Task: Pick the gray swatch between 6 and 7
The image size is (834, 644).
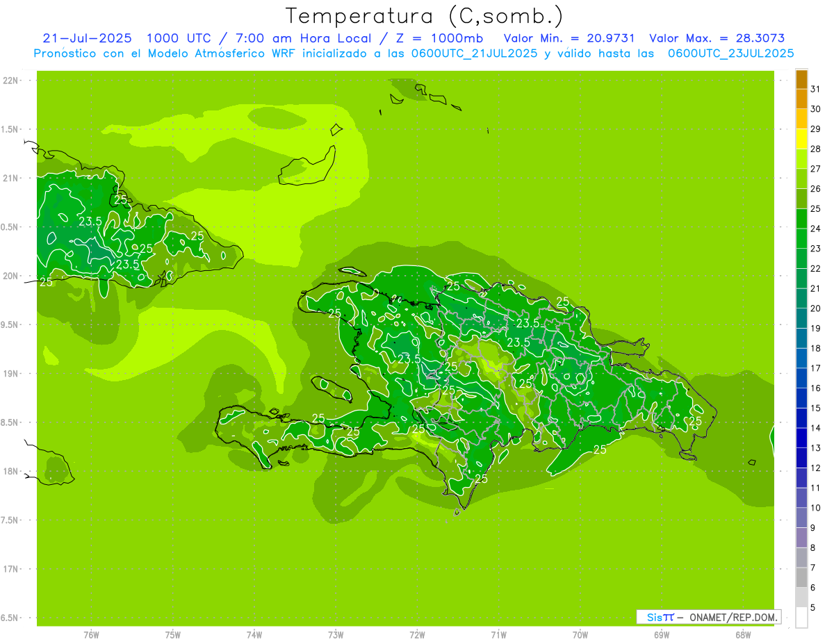Action: click(801, 577)
